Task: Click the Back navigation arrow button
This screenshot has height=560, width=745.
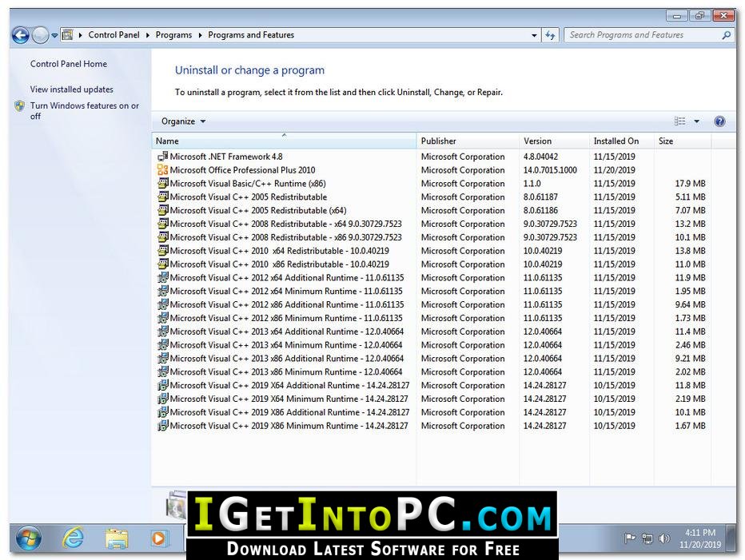Action: [x=21, y=35]
